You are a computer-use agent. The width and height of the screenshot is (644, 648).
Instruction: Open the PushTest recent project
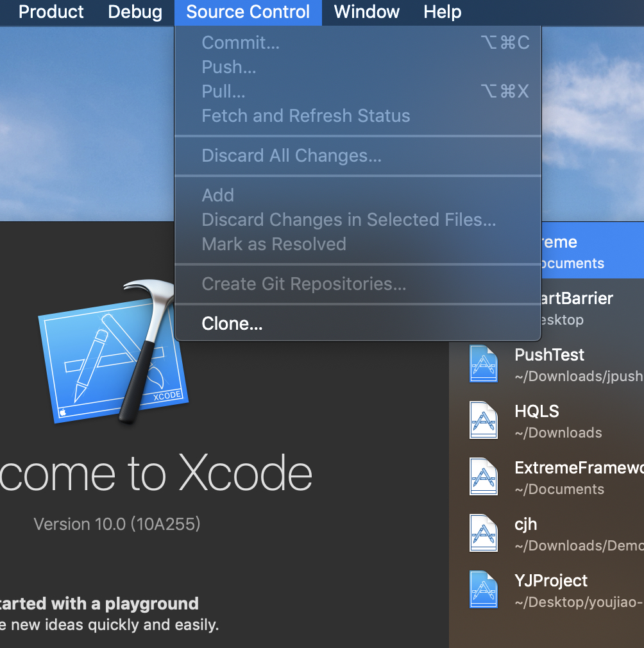[x=547, y=364]
